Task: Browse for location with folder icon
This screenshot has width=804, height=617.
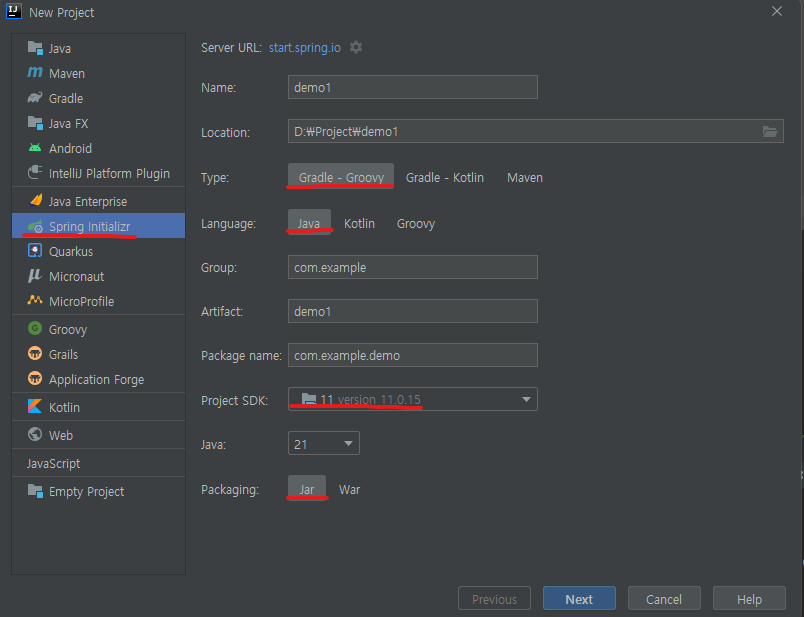Action: pyautogui.click(x=770, y=132)
